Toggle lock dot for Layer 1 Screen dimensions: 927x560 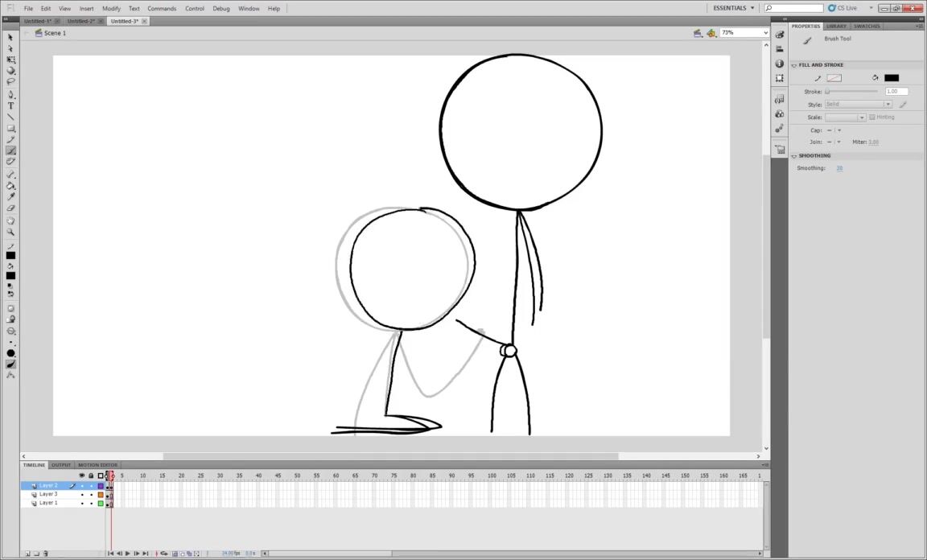(91, 504)
